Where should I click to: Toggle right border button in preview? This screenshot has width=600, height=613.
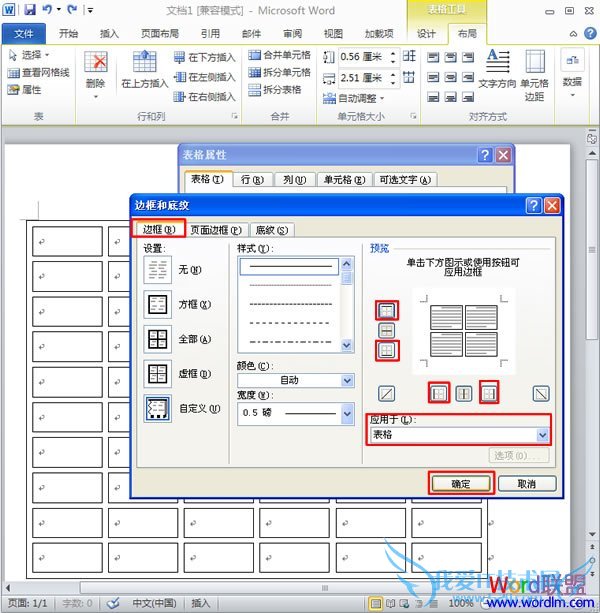pos(489,393)
